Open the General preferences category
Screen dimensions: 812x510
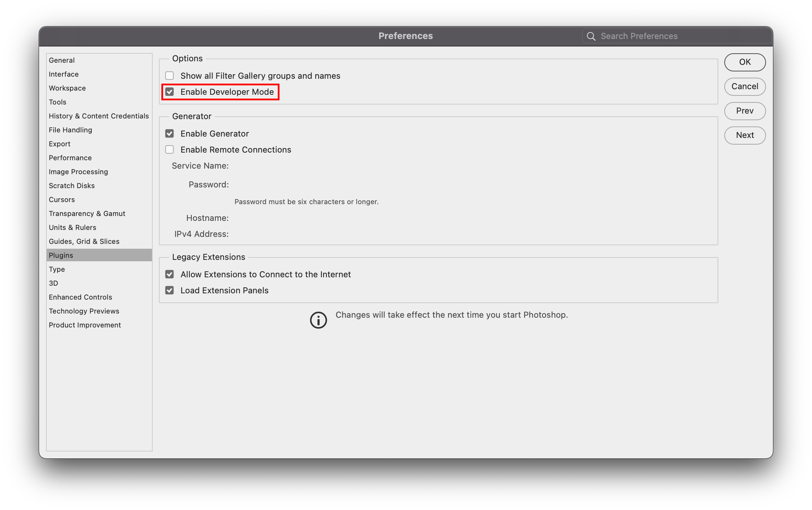click(62, 60)
